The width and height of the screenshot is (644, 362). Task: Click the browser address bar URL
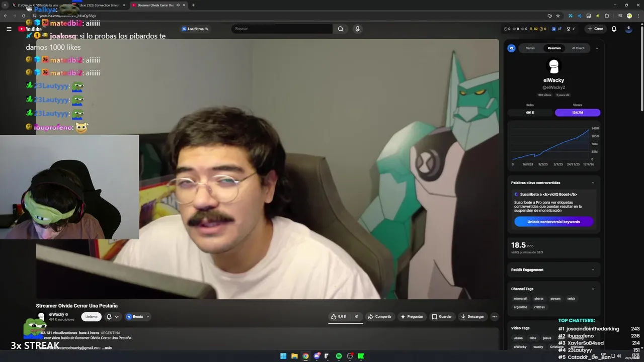coord(68,16)
